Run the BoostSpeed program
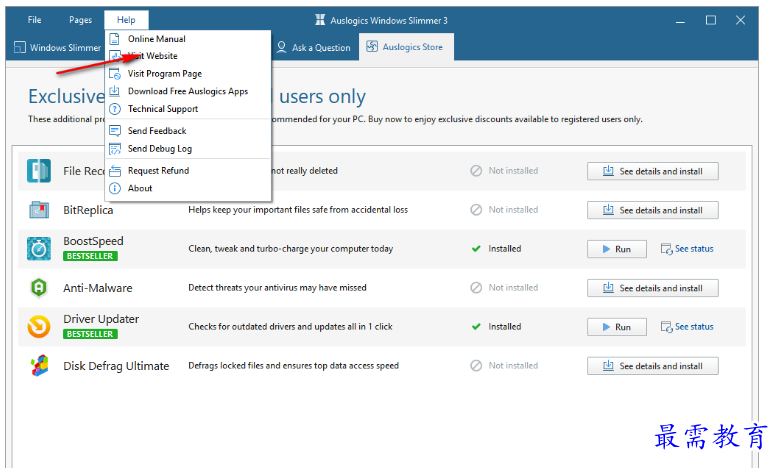This screenshot has width=776, height=468. pos(615,249)
